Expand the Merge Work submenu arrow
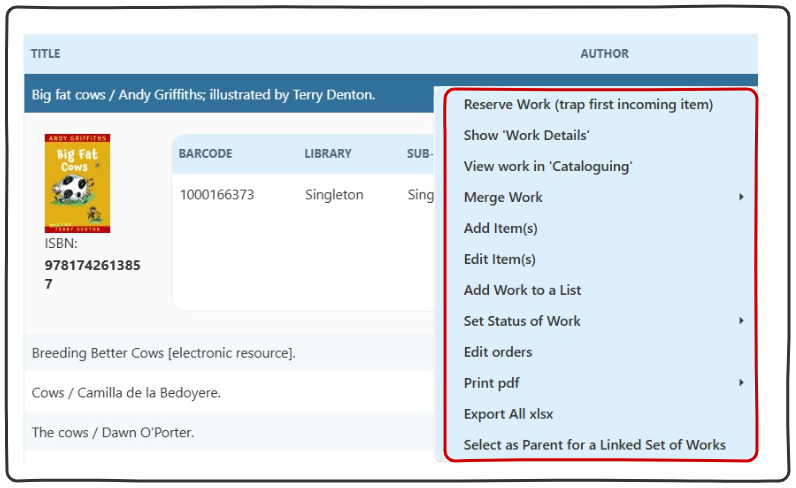Screen dimensions: 796x488 click(x=741, y=197)
